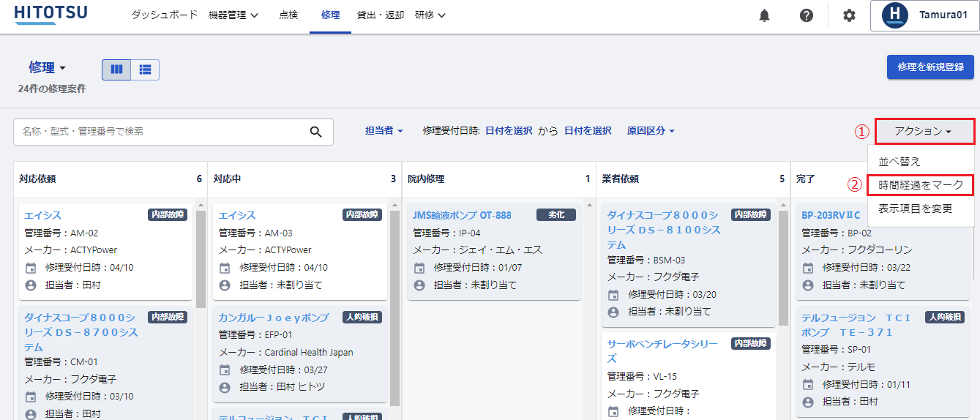Click person icon on the EFP-01 card
This screenshot has width=980, height=420.
click(x=225, y=387)
